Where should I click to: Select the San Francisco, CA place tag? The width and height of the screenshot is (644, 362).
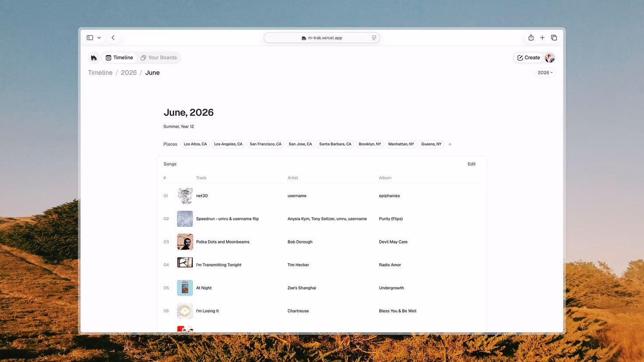tap(266, 144)
